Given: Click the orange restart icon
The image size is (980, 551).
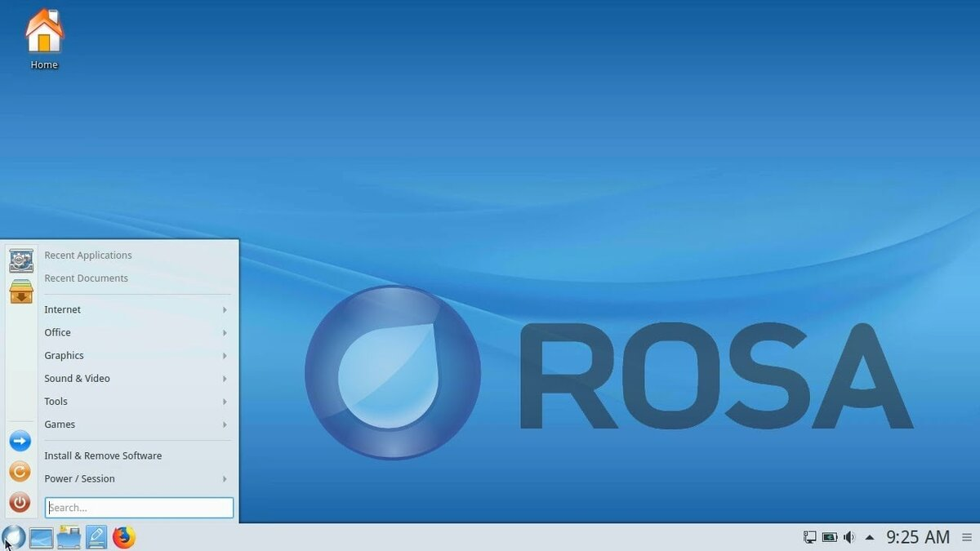Looking at the screenshot, I should coord(20,472).
